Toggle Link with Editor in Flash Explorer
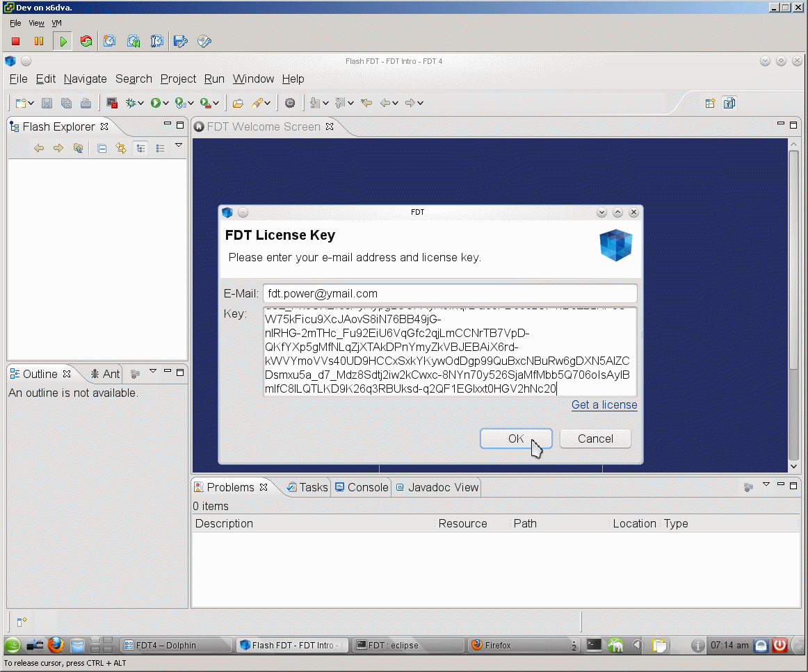This screenshot has width=808, height=672. pos(121,148)
